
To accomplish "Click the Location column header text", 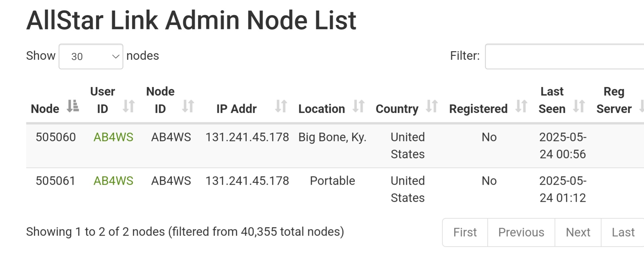I will click(322, 109).
